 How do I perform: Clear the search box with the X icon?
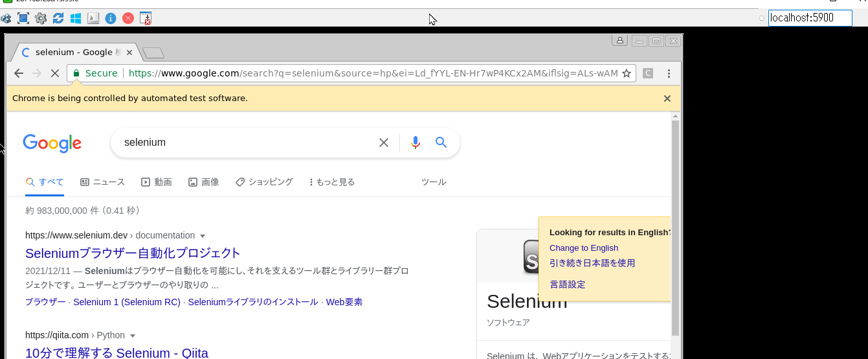[384, 143]
